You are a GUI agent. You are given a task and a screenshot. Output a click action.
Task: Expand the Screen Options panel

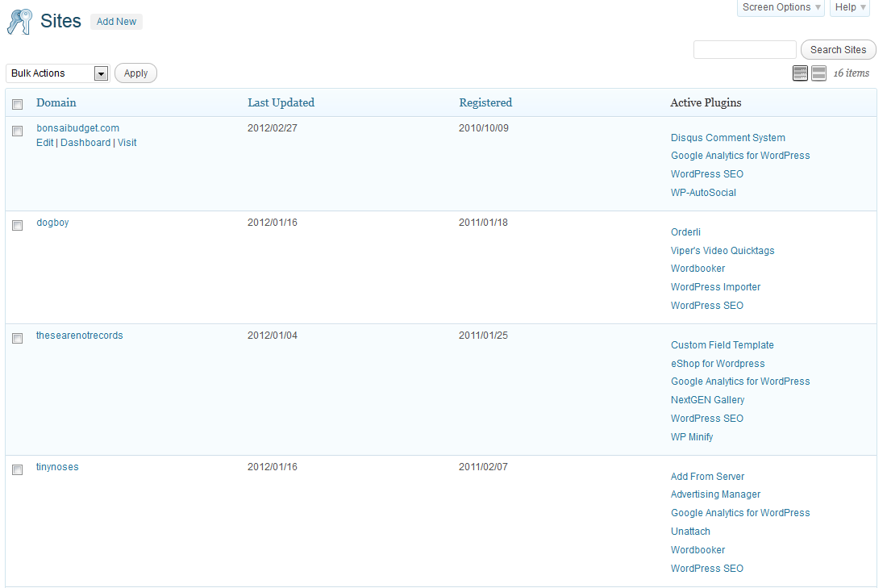point(781,7)
